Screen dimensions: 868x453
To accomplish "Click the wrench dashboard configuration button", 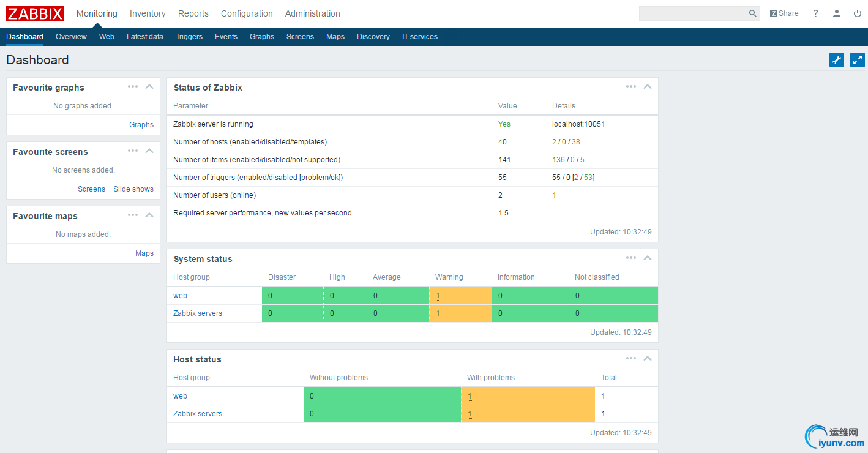I will coord(836,60).
